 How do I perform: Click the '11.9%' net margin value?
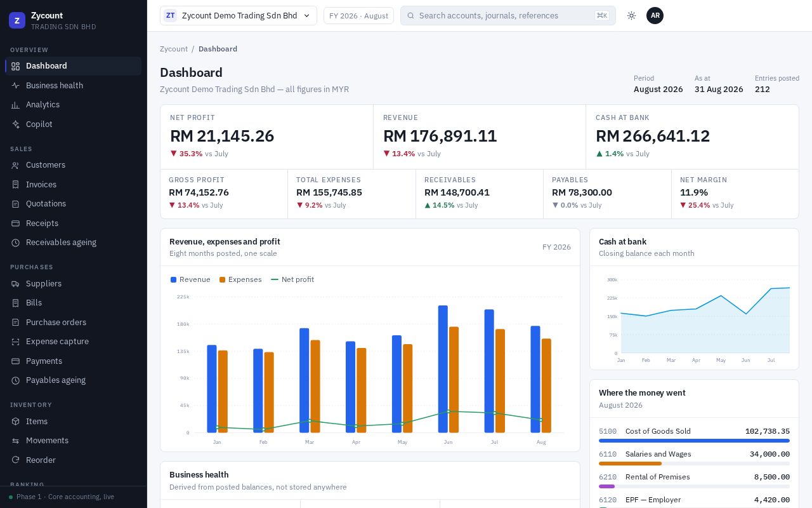click(x=694, y=192)
